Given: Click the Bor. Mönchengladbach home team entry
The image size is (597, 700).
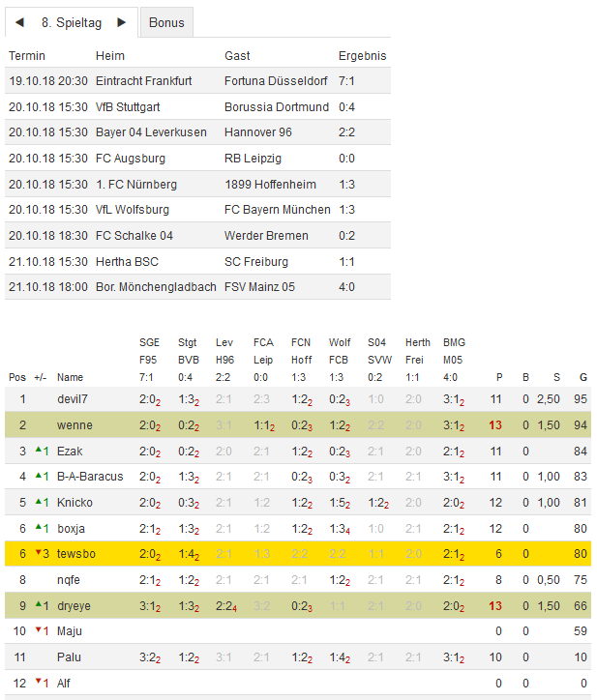Looking at the screenshot, I should (156, 287).
